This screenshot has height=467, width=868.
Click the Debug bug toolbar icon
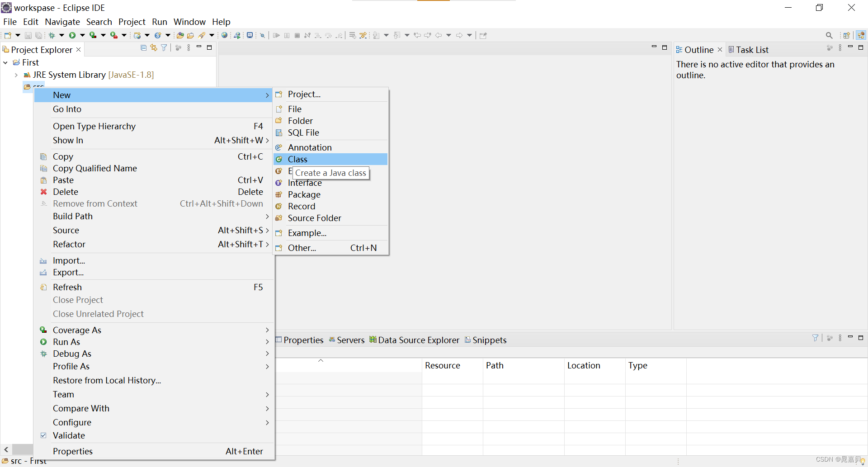(52, 35)
